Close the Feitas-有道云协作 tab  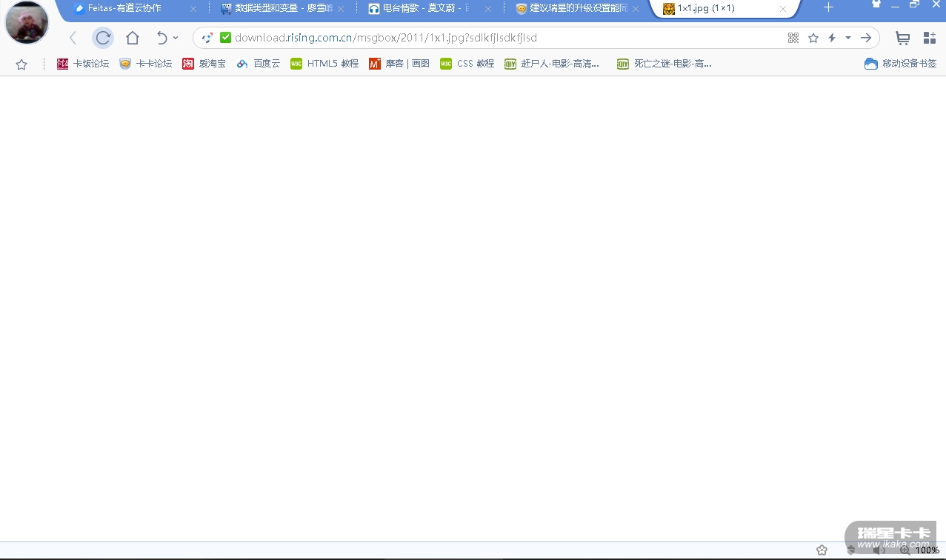(193, 9)
